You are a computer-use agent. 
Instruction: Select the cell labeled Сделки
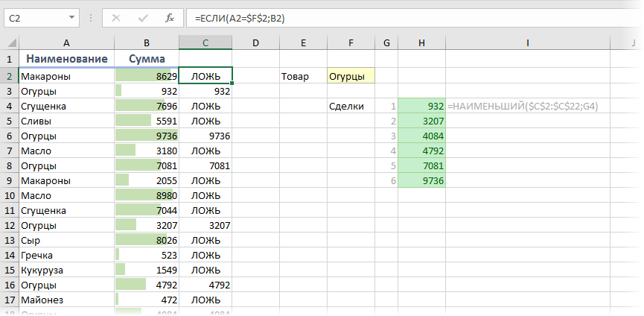click(351, 106)
